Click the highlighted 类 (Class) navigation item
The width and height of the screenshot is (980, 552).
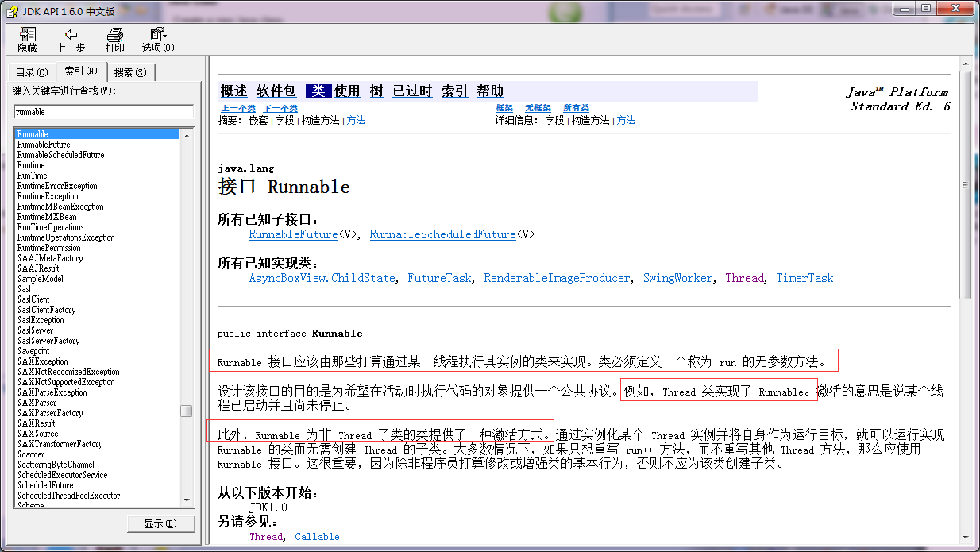click(318, 91)
